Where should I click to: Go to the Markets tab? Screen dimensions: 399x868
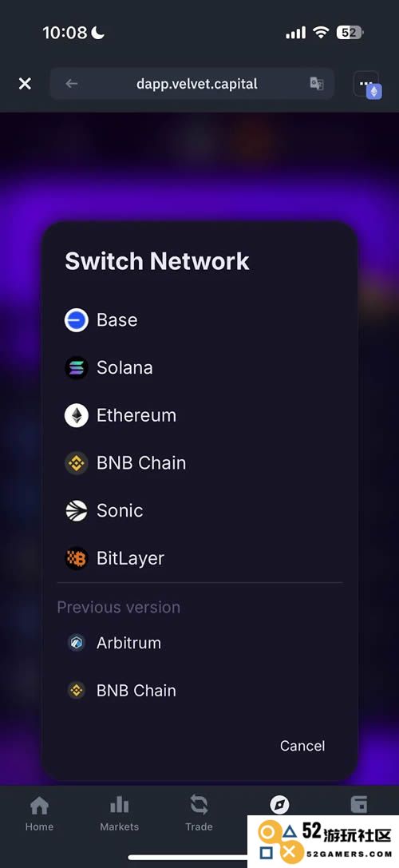click(x=119, y=814)
